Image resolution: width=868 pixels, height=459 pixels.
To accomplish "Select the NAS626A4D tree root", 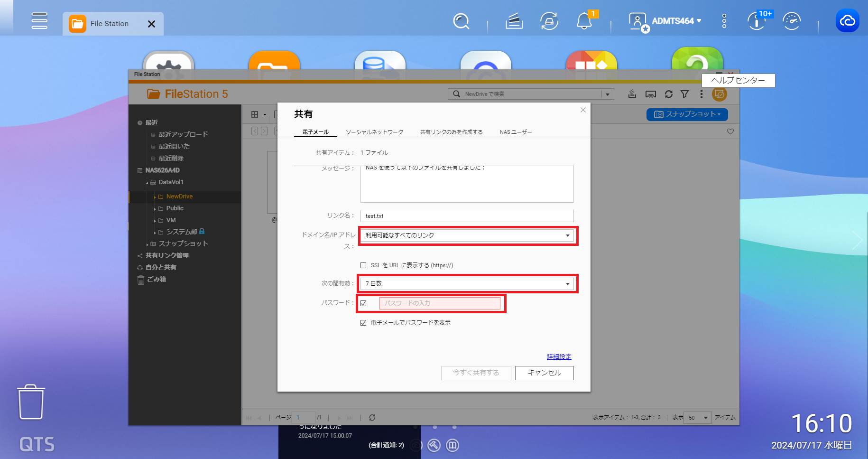I will (162, 170).
